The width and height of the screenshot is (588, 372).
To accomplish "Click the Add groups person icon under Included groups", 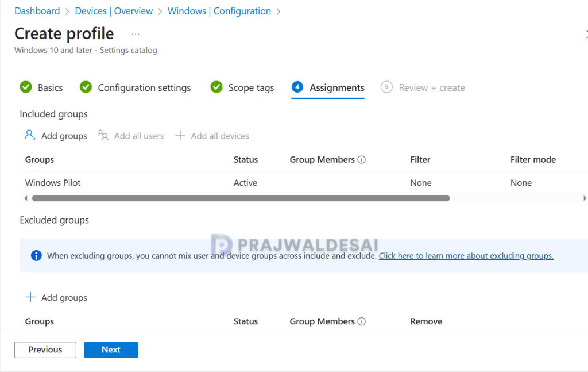I will click(30, 135).
